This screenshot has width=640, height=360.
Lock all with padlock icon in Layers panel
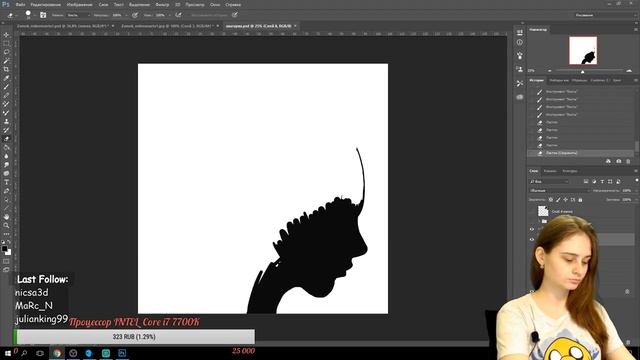click(x=580, y=200)
